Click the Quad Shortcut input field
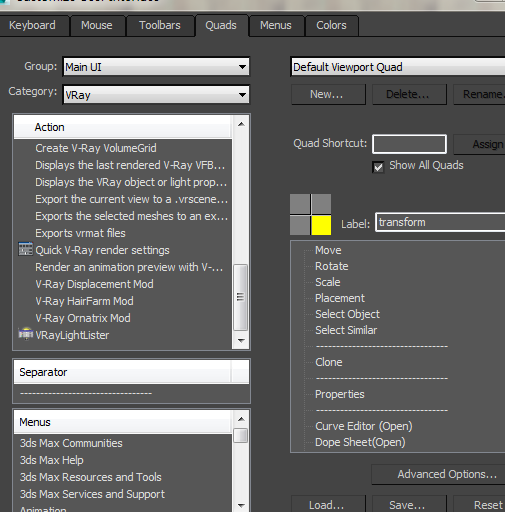This screenshot has width=505, height=512. (409, 144)
